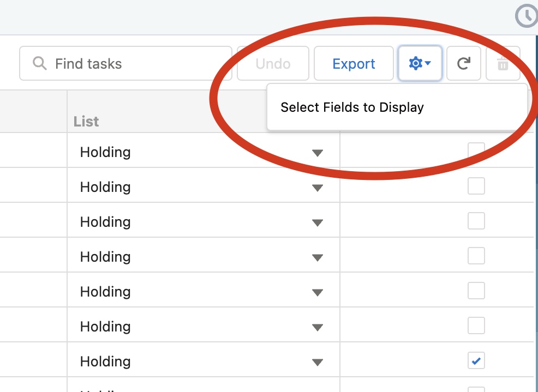This screenshot has height=392, width=538.
Task: Check the sixth row checkbox
Action: (x=476, y=325)
